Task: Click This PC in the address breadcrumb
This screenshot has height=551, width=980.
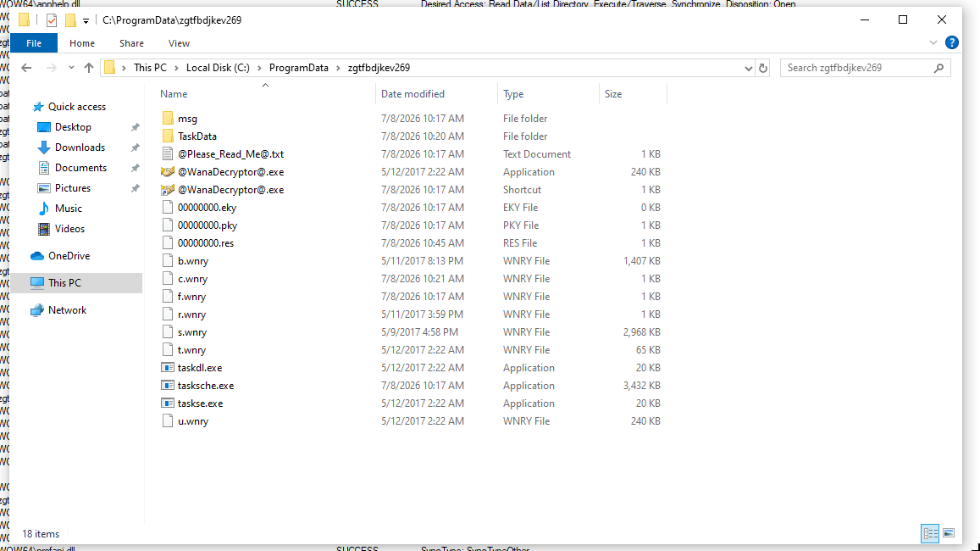Action: coord(150,68)
